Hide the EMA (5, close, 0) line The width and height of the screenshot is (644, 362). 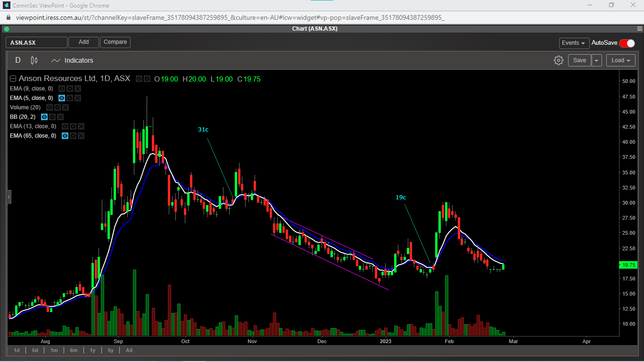(62, 98)
